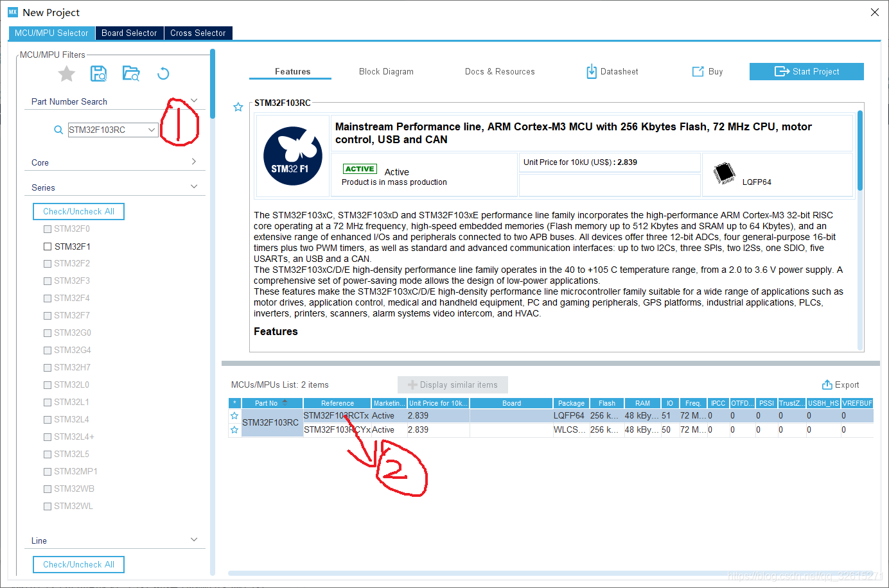Open the Datasheet download

tap(612, 72)
